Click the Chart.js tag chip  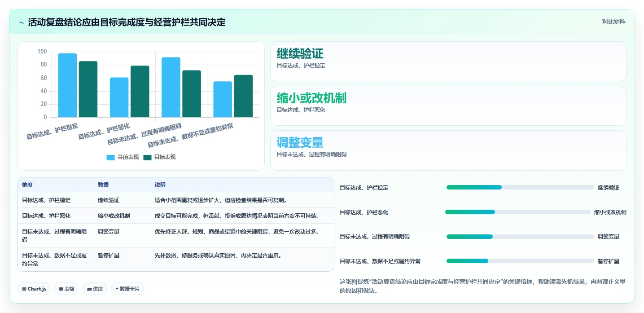coord(34,289)
